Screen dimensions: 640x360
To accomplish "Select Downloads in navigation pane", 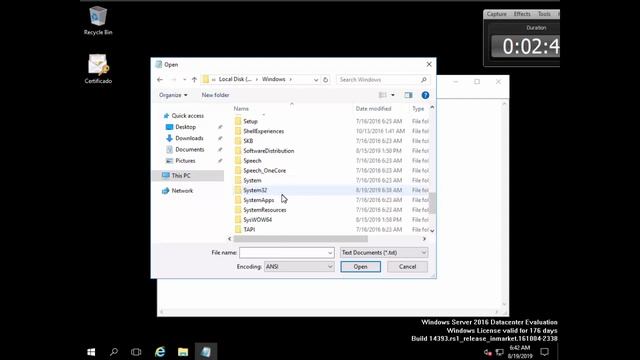I will pyautogui.click(x=189, y=138).
